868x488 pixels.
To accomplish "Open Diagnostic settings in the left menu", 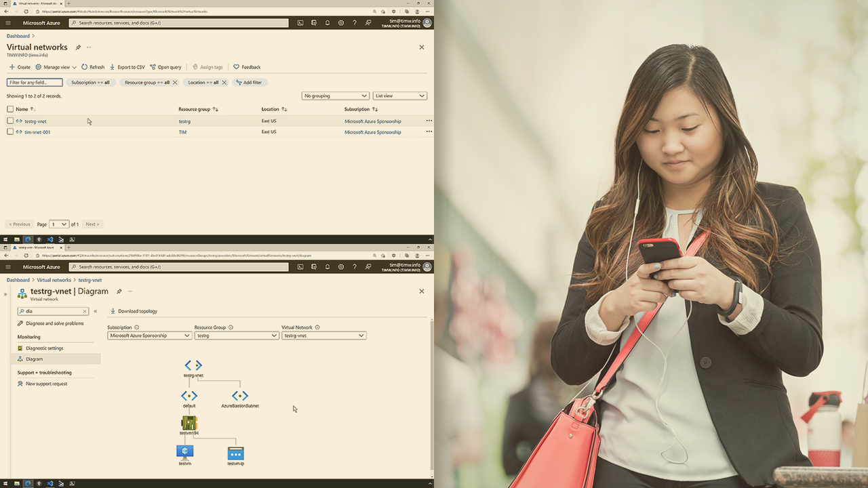I will (x=44, y=348).
